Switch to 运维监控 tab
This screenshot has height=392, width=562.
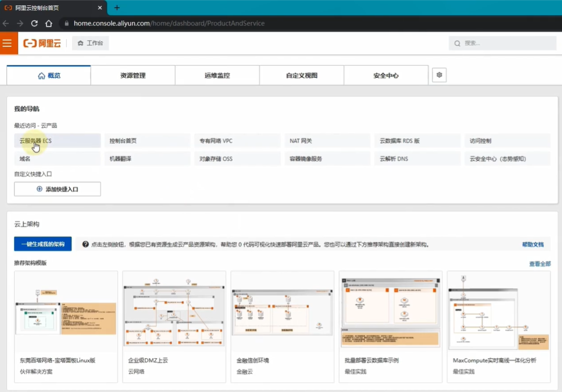tap(217, 75)
